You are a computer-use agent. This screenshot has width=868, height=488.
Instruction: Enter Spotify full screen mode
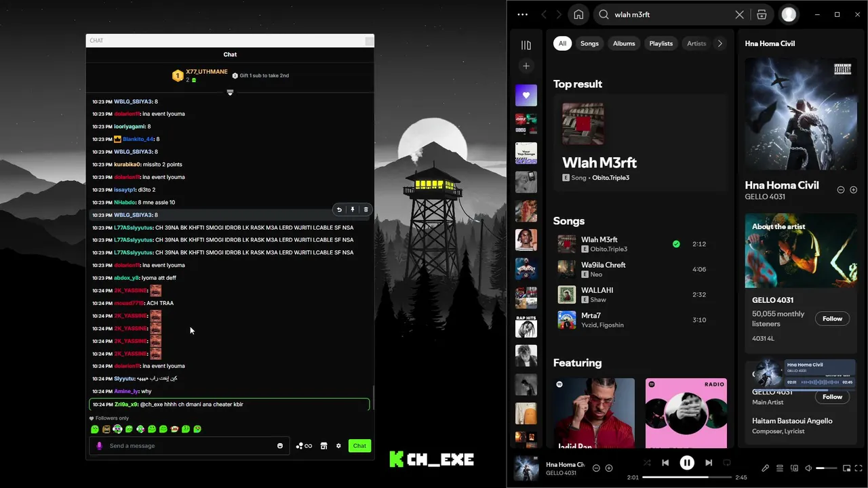pos(859,468)
